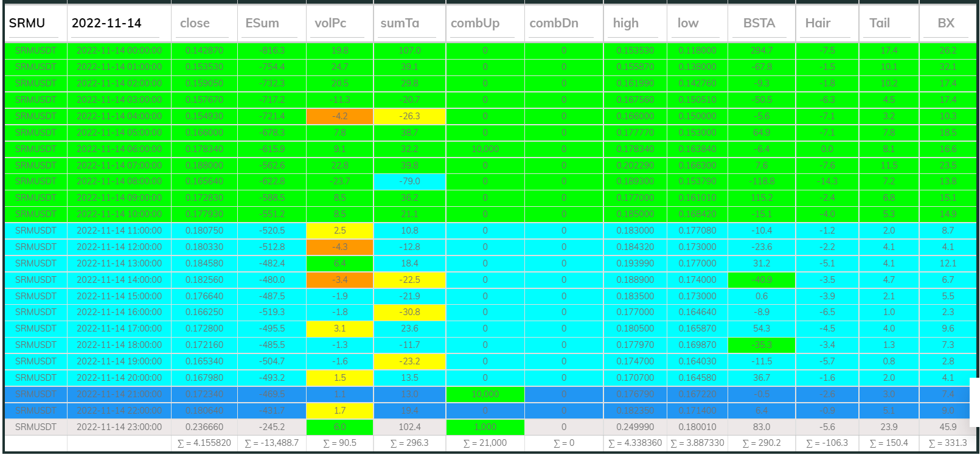980x455 pixels.
Task: Click the yellow -22.5 sumTa cell
Action: [409, 280]
